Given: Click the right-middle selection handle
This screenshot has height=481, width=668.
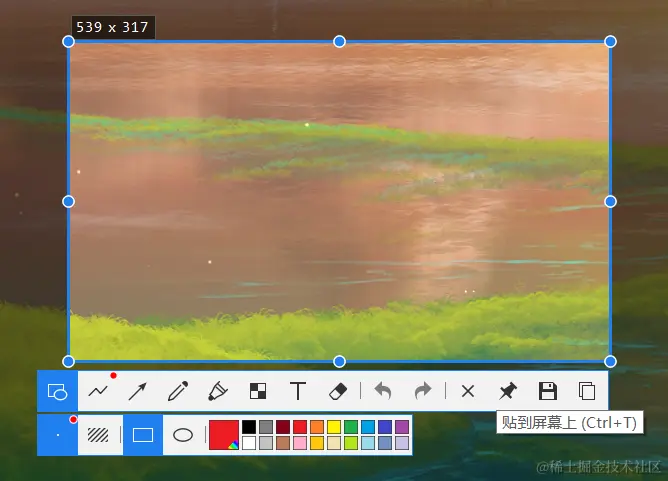Looking at the screenshot, I should (x=610, y=202).
